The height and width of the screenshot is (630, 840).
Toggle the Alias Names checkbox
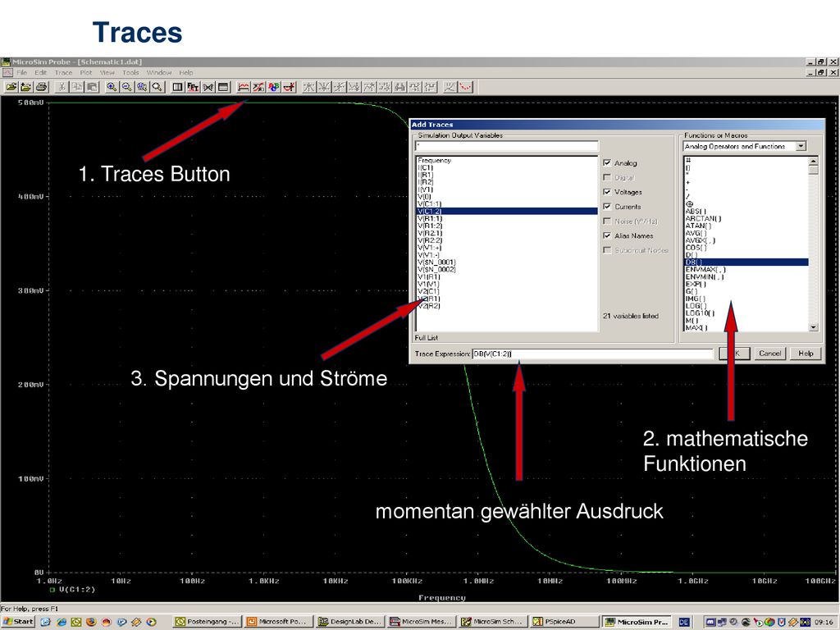click(607, 235)
